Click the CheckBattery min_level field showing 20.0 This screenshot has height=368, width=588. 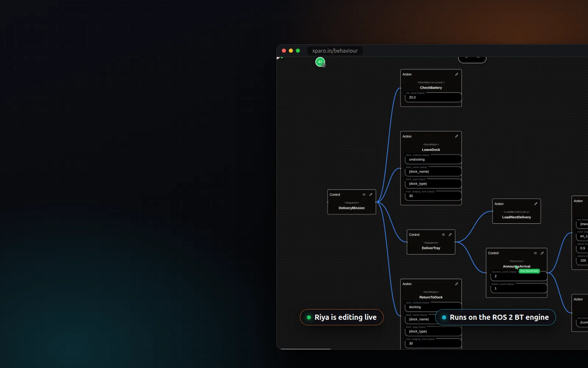pyautogui.click(x=433, y=98)
